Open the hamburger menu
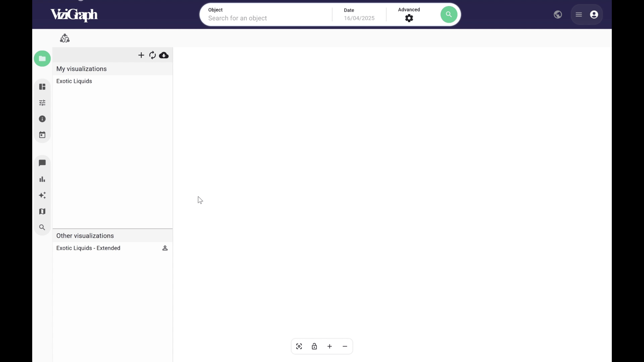The width and height of the screenshot is (644, 362). coord(579,14)
